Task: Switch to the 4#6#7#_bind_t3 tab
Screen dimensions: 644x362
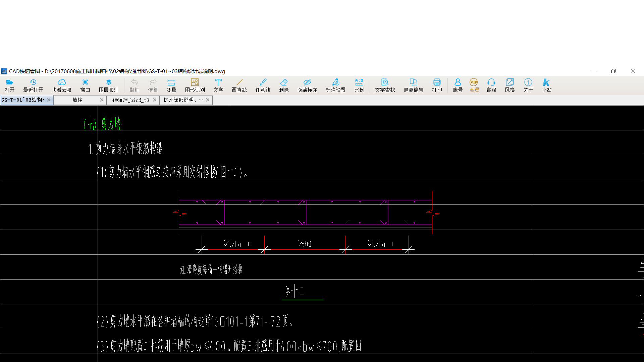Action: click(x=130, y=100)
